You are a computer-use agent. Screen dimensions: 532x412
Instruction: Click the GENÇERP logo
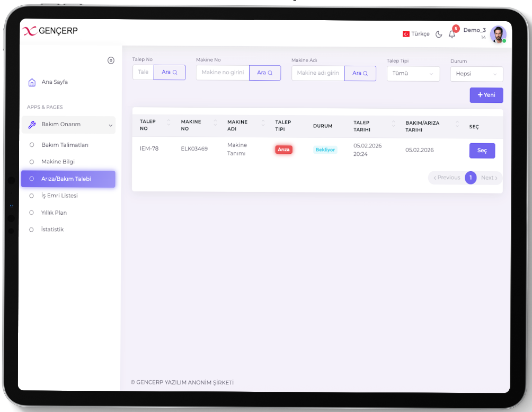click(51, 31)
